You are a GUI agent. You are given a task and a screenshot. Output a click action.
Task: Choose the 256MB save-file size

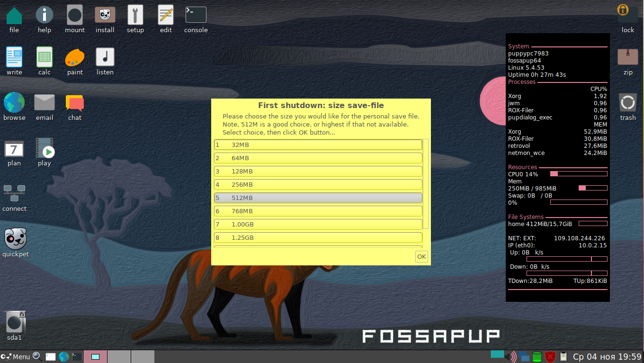318,184
